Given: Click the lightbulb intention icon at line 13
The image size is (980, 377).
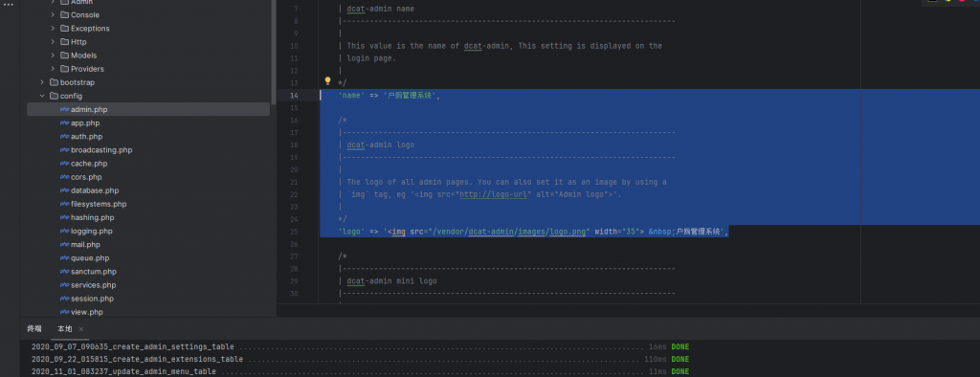Looking at the screenshot, I should point(327,80).
